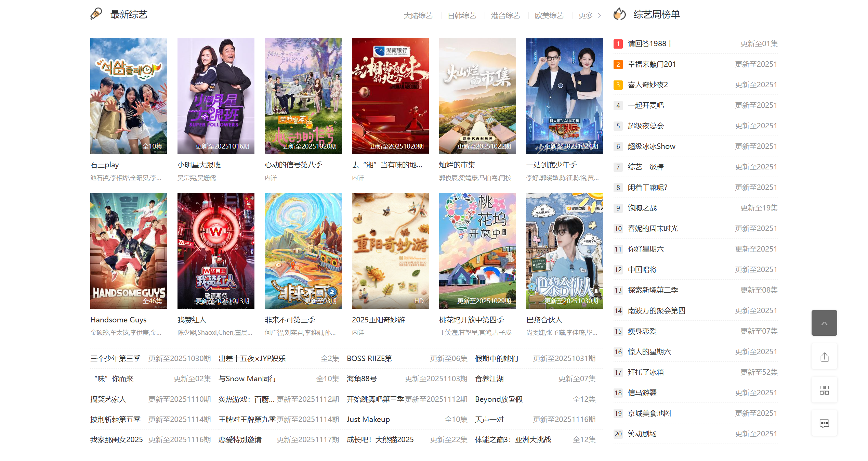Image resolution: width=868 pixels, height=461 pixels.
Task: Open the chat feedback bubble icon
Action: 824,423
